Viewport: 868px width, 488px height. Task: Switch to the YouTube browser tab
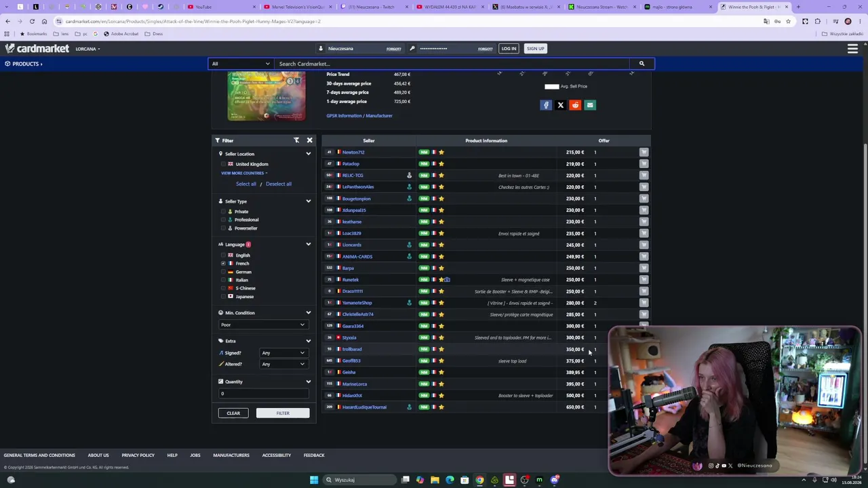pyautogui.click(x=220, y=7)
